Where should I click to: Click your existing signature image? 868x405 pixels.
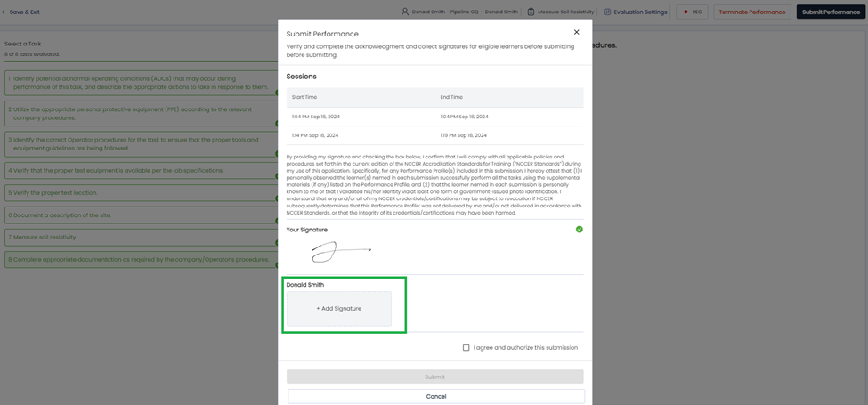340,252
